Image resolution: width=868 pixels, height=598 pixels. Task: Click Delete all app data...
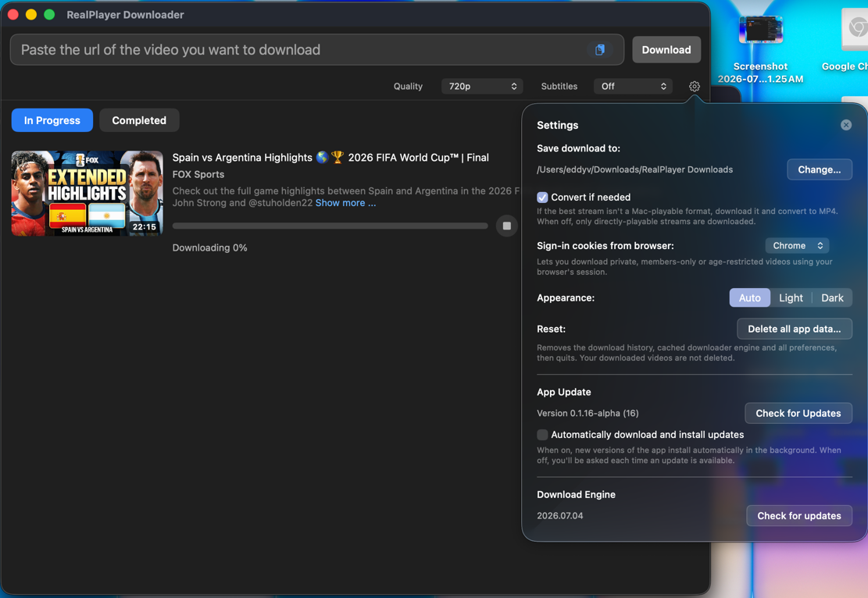click(795, 329)
